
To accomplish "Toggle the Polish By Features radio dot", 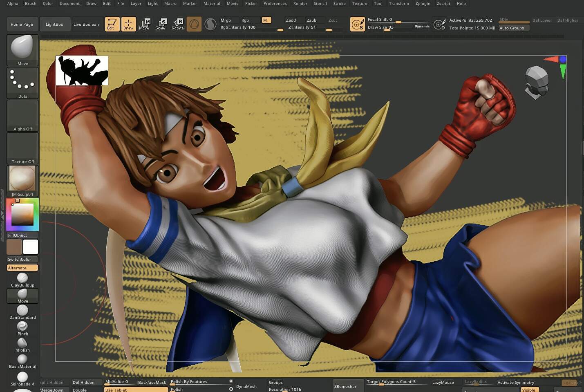I will (231, 381).
